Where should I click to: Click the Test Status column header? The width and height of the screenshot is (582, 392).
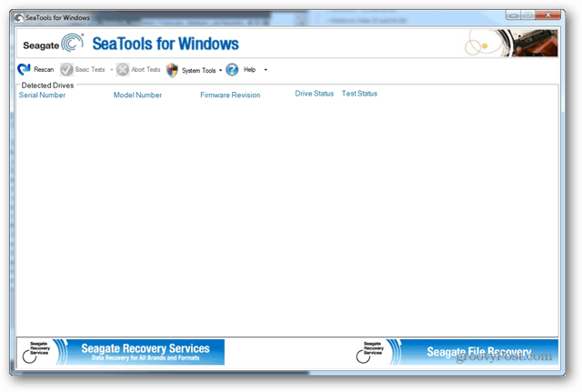click(x=359, y=94)
